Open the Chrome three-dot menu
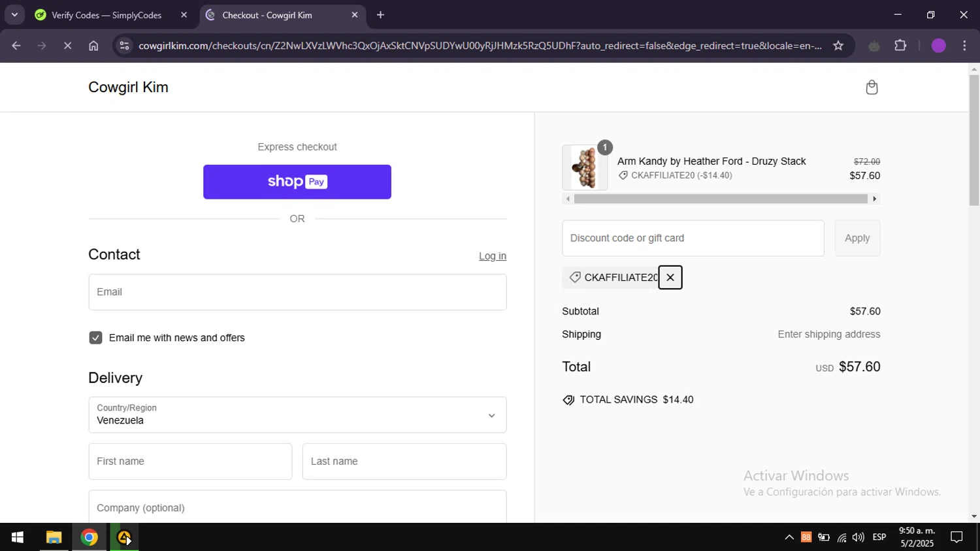Screen dimensions: 980x551 pyautogui.click(x=964, y=46)
